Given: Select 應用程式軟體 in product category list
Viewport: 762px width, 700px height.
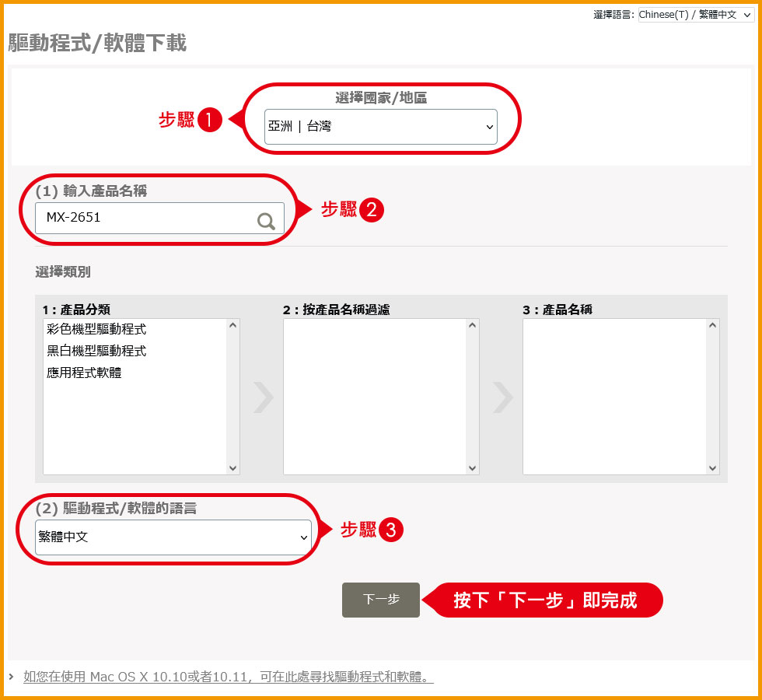Looking at the screenshot, I should 84,373.
